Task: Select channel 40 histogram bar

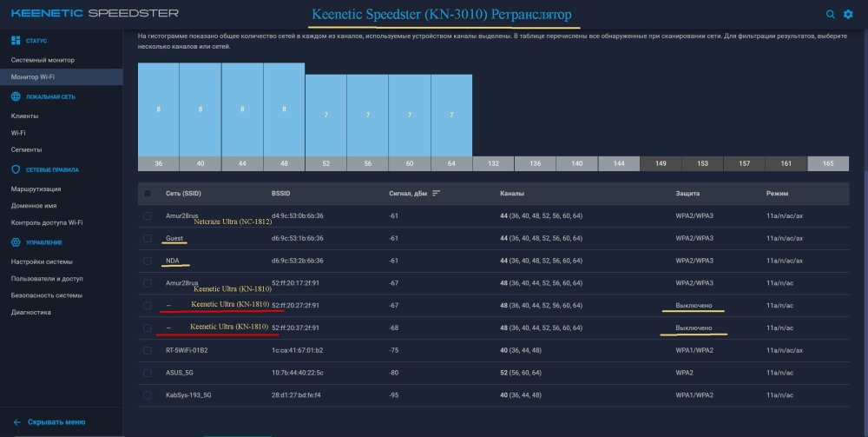Action: [201, 109]
